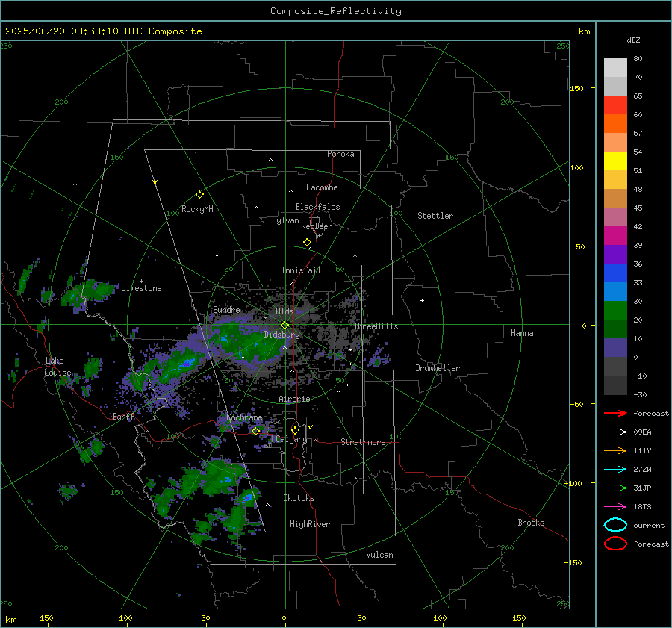Pick the light blue 33 dBZ swatch
The image size is (672, 628).
point(615,291)
